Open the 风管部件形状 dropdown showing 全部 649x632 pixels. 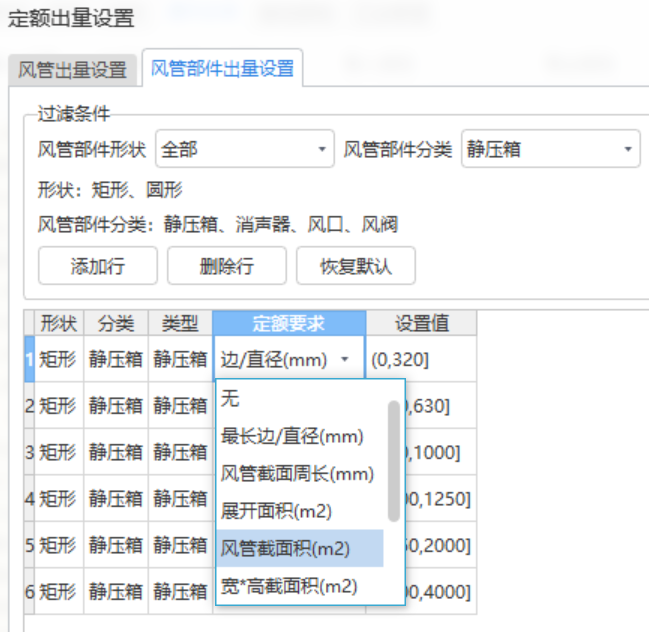(x=244, y=150)
